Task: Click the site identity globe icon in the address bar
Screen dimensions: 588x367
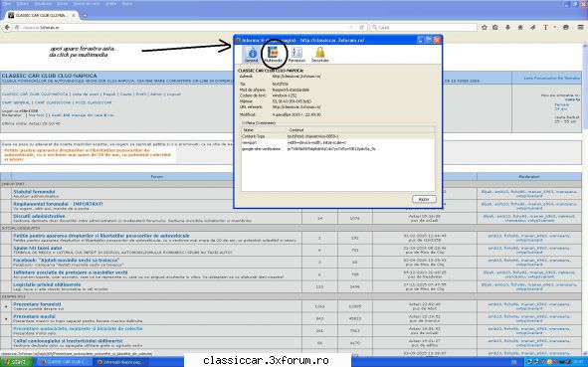Action: point(17,28)
